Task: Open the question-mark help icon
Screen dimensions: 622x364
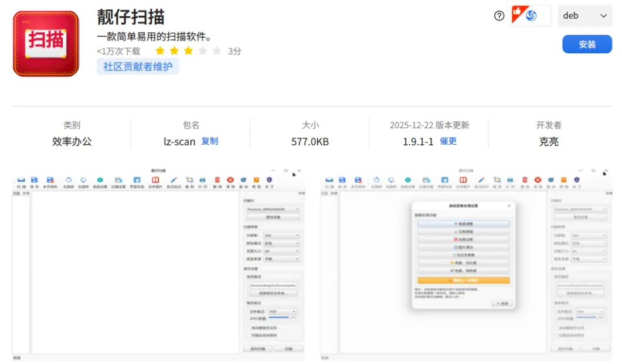Action: coord(499,16)
